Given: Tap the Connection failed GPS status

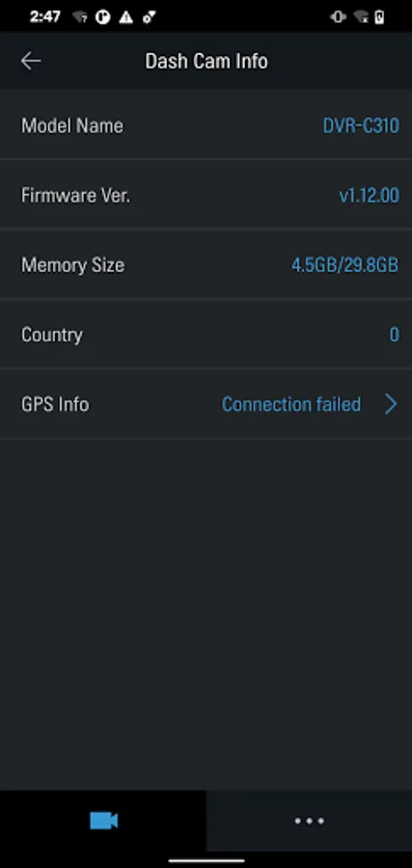Looking at the screenshot, I should [x=291, y=404].
